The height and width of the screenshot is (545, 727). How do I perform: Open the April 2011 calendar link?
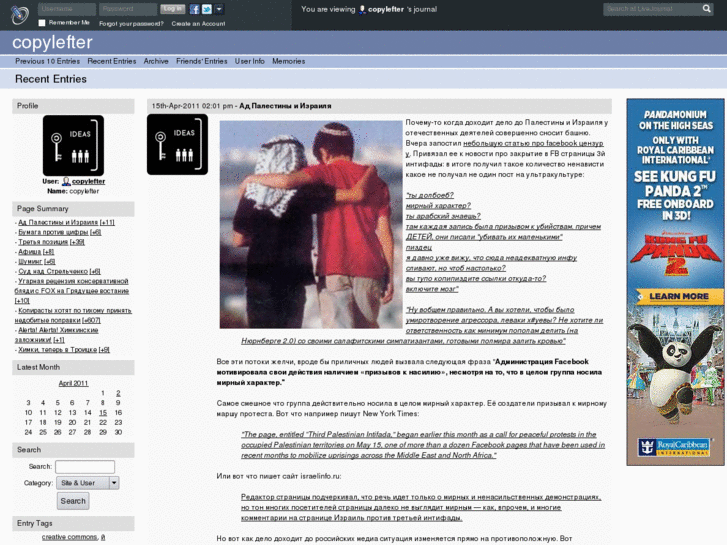pyautogui.click(x=73, y=383)
